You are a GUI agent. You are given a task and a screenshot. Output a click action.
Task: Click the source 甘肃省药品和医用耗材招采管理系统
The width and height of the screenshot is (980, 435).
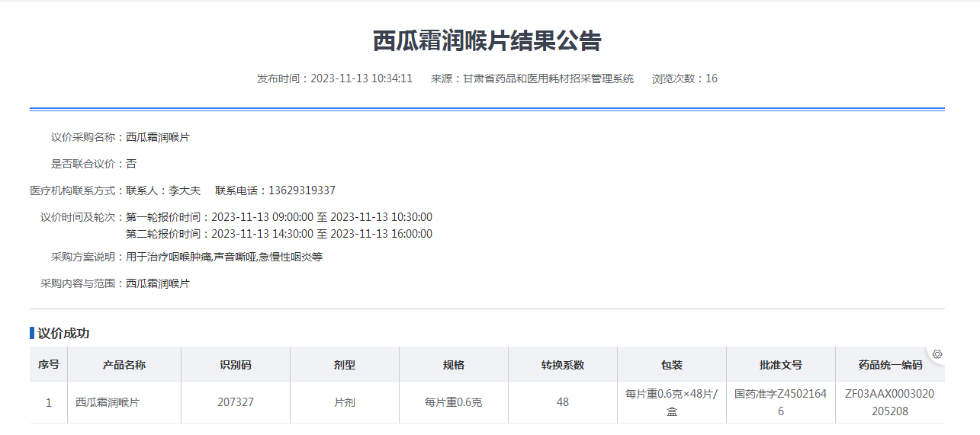point(548,78)
